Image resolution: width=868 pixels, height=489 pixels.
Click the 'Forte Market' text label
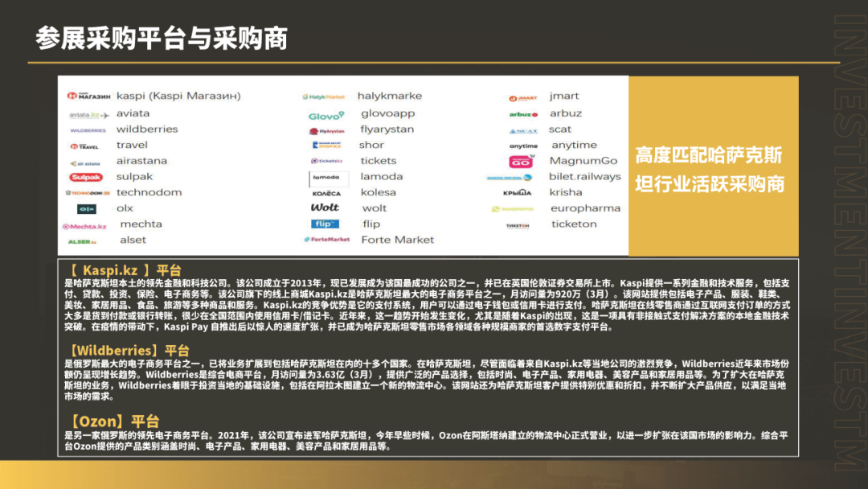[x=398, y=240]
